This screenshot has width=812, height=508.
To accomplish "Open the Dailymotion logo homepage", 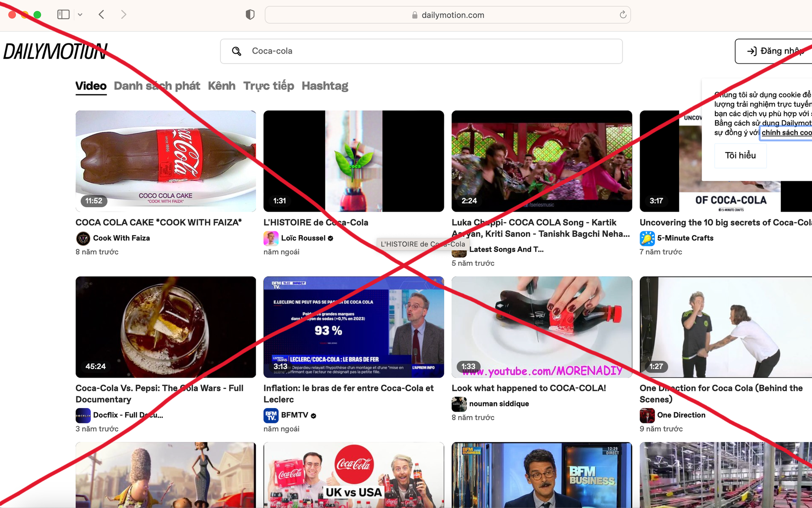I will 56,52.
